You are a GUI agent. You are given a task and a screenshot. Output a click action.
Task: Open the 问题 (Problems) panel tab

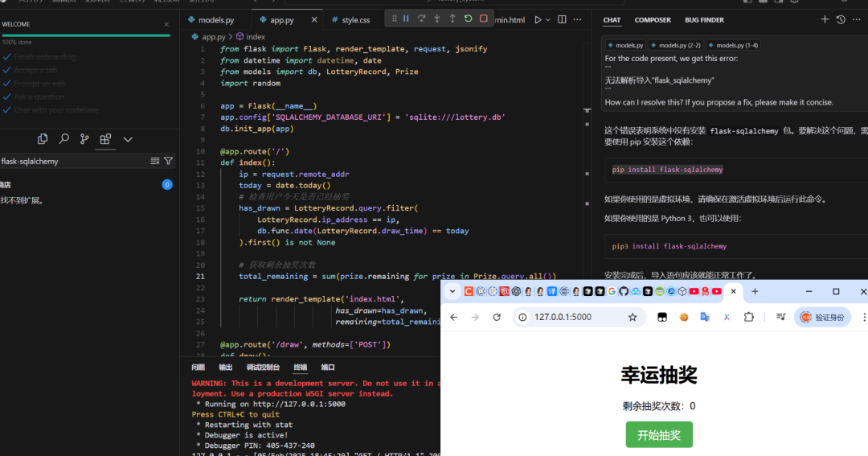pos(198,368)
